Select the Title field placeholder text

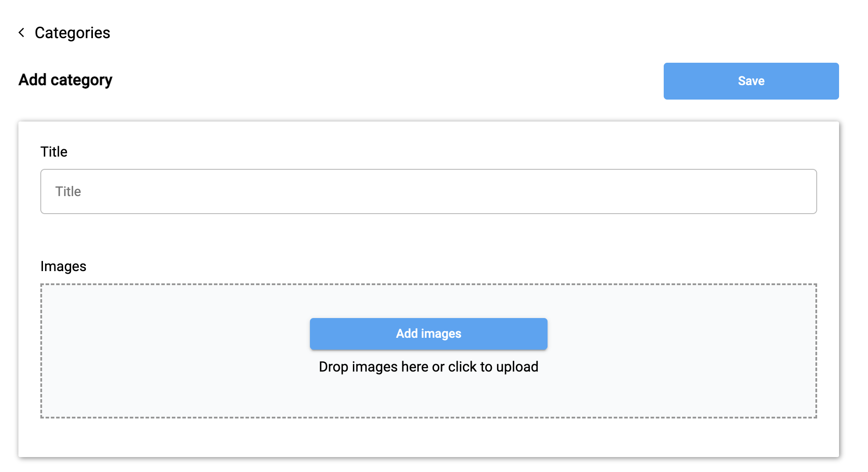pyautogui.click(x=68, y=191)
